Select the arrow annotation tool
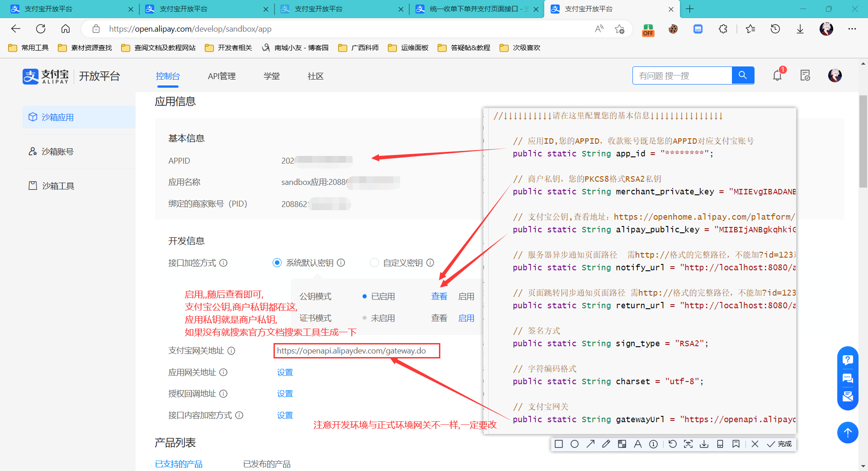Screen dimensions: 868x471 point(590,444)
